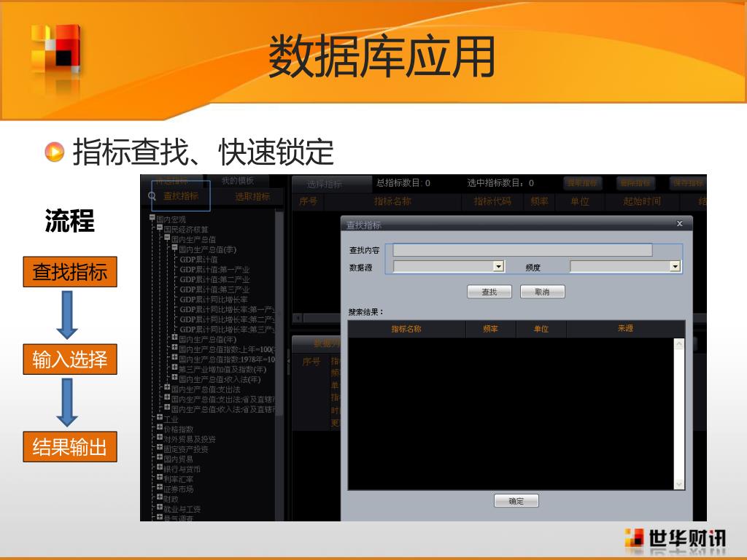Expand the 国内生产总值(年) node
This screenshot has width=747, height=560.
tap(175, 338)
